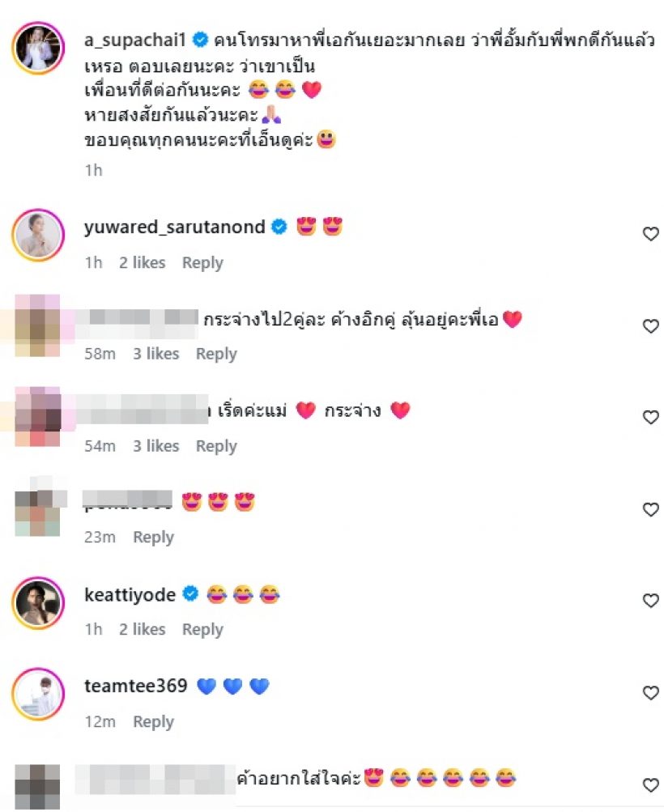Heart keattiyode's laughing emoji comment
This screenshot has height=812, width=664.
[x=650, y=601]
